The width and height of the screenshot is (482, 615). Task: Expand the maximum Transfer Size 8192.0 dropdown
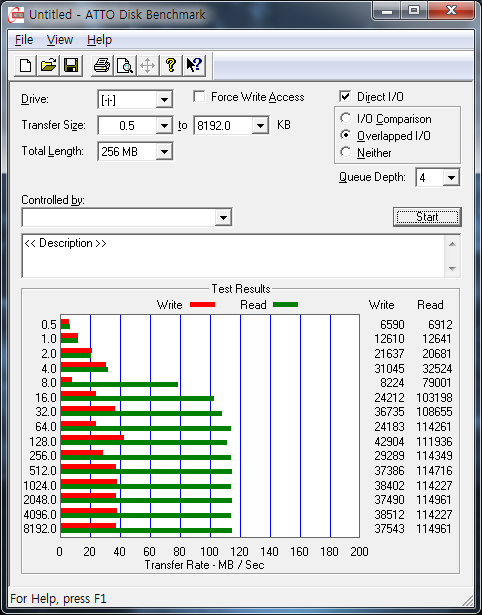[260, 126]
